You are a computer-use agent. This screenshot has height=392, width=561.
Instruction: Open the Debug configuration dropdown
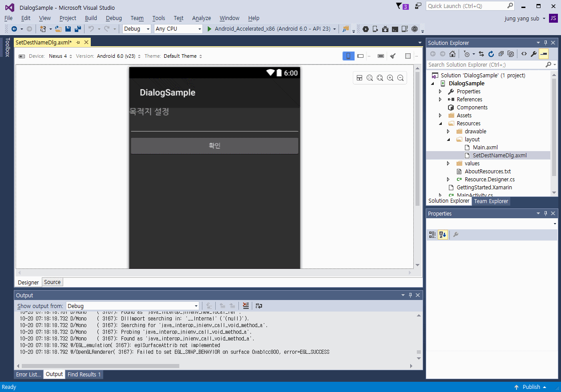click(x=137, y=29)
